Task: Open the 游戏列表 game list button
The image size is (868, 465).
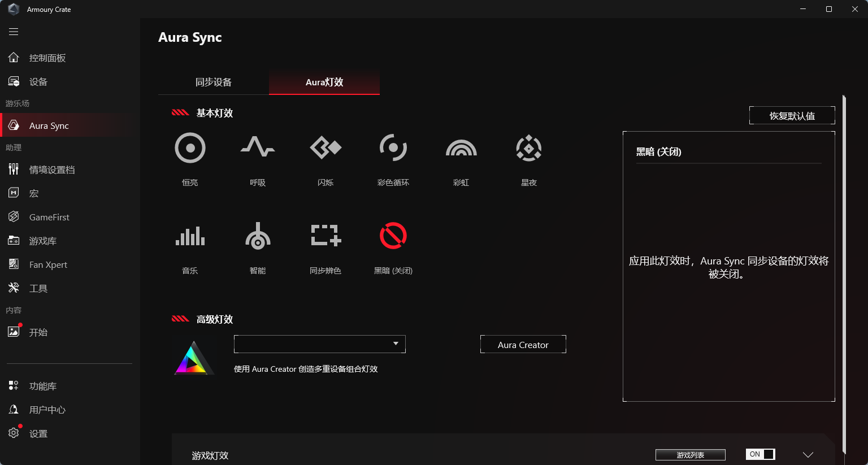Action: (691, 455)
